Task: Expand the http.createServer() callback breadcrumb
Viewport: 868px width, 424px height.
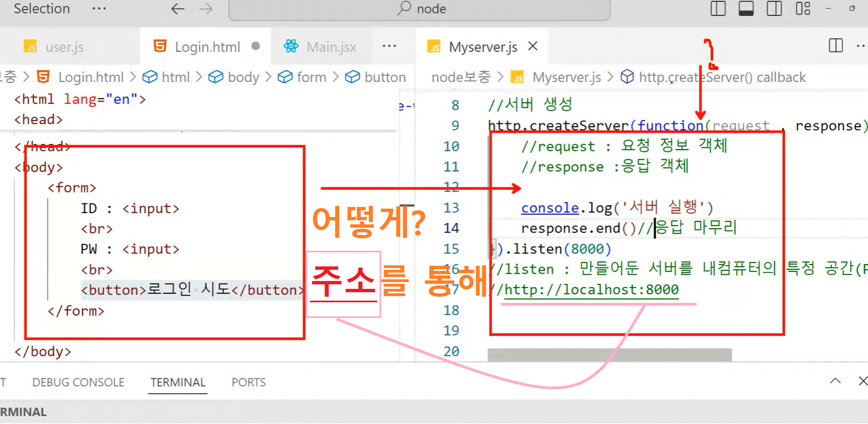Action: (x=713, y=77)
